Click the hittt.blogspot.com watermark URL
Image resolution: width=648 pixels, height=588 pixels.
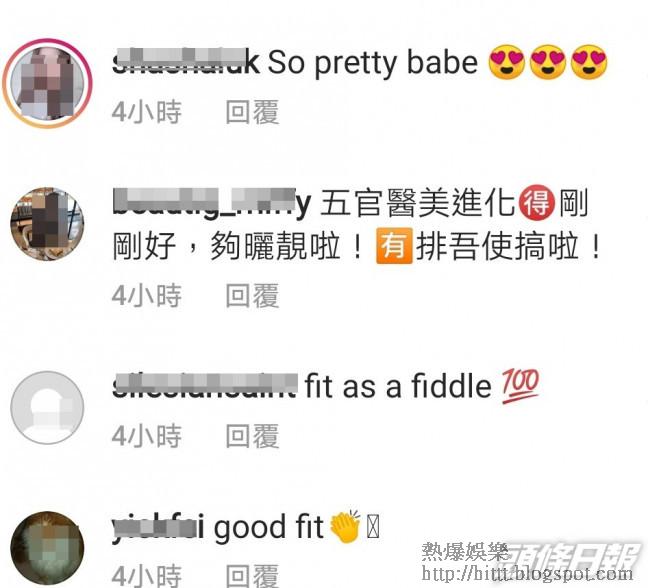point(527,574)
